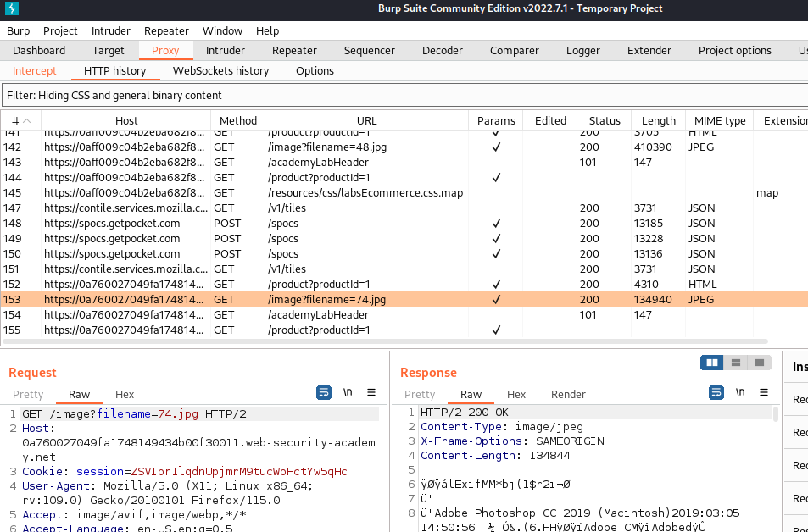Sort table by Method column
Screen dimensions: 808x532
238,120
